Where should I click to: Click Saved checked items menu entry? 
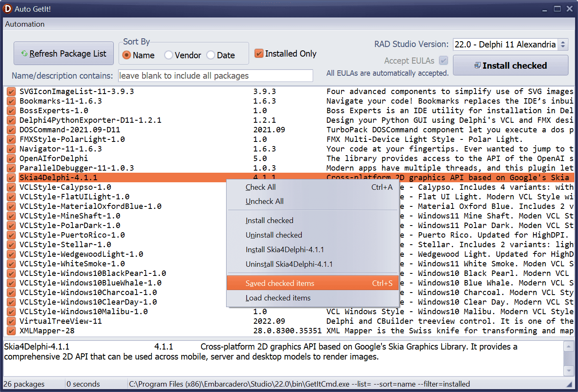[313, 283]
